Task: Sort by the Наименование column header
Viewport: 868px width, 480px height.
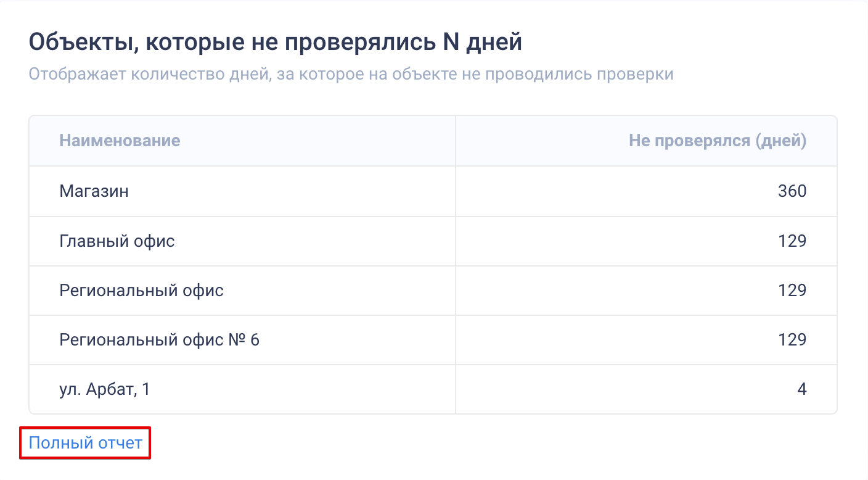Action: coord(120,141)
